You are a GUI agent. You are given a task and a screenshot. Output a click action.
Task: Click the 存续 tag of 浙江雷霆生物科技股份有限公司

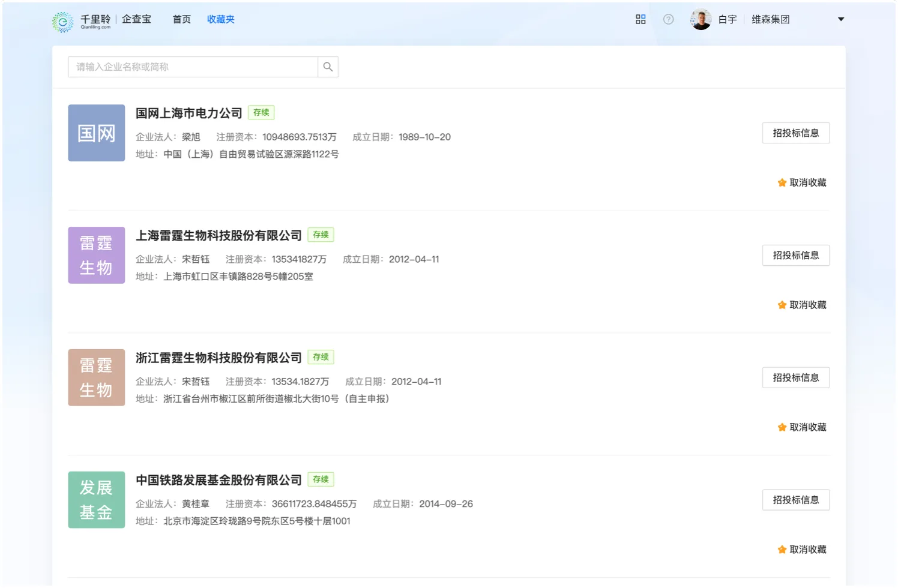(321, 358)
